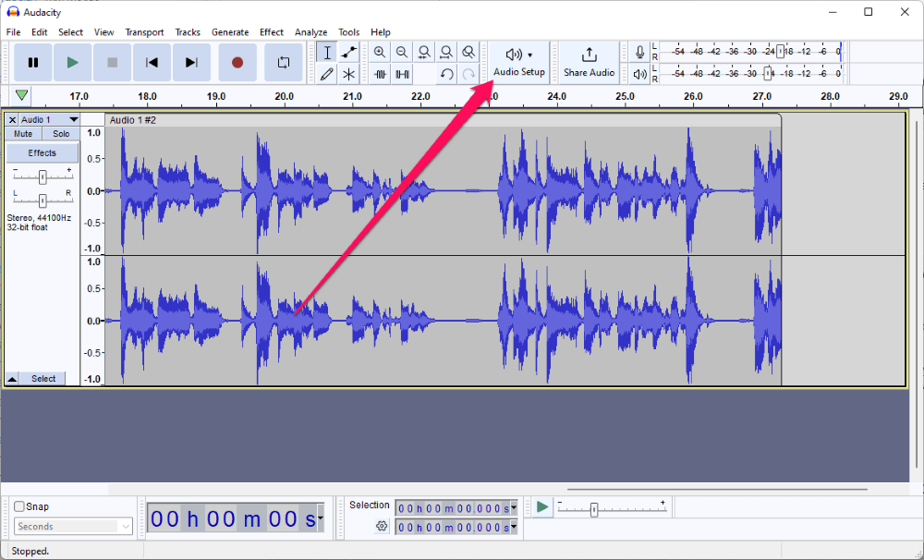924x560 pixels.
Task: Open the File menu
Action: (x=13, y=31)
